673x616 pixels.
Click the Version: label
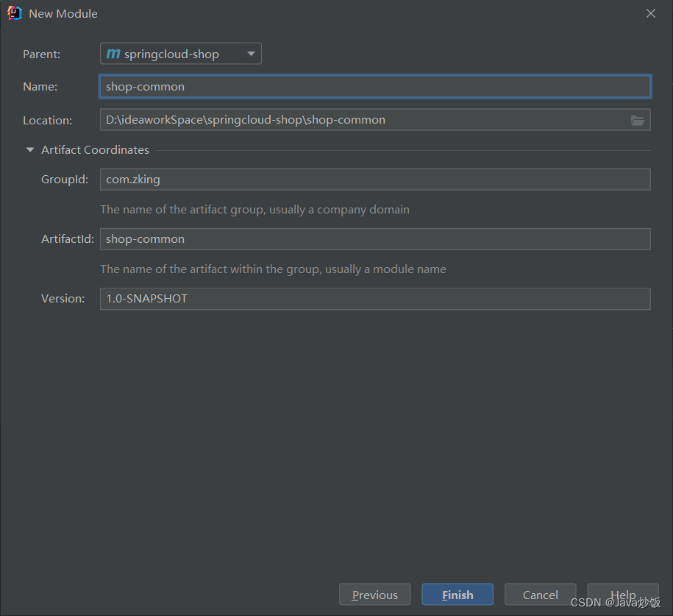63,299
